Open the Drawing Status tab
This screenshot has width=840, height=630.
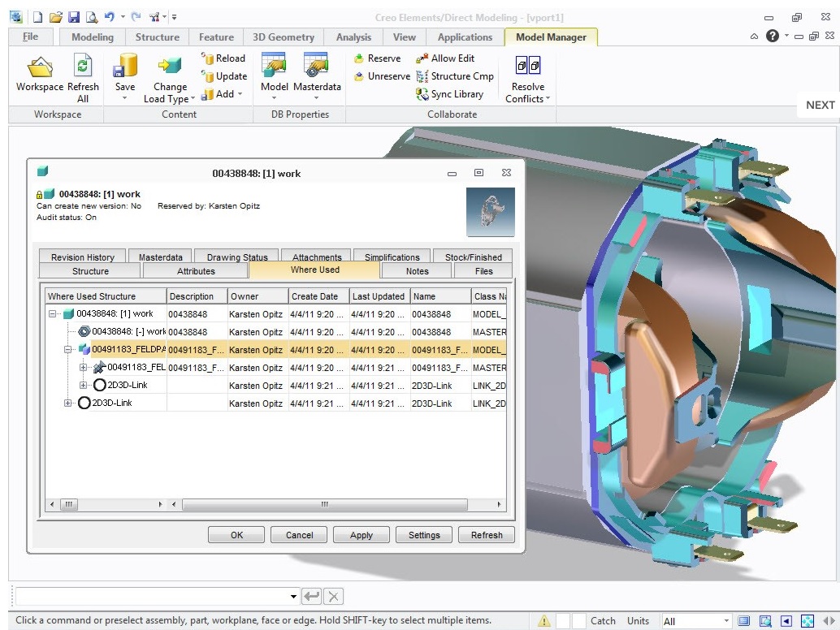pos(236,257)
